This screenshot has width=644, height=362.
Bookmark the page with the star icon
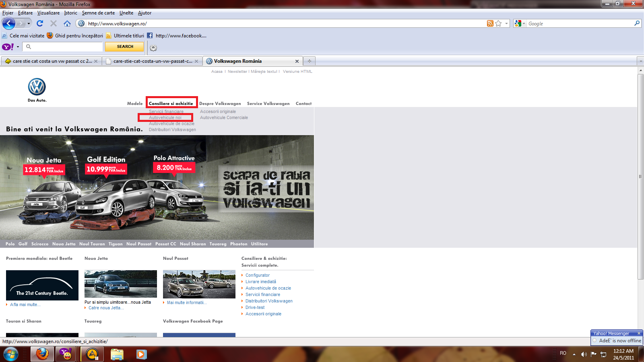pyautogui.click(x=498, y=23)
